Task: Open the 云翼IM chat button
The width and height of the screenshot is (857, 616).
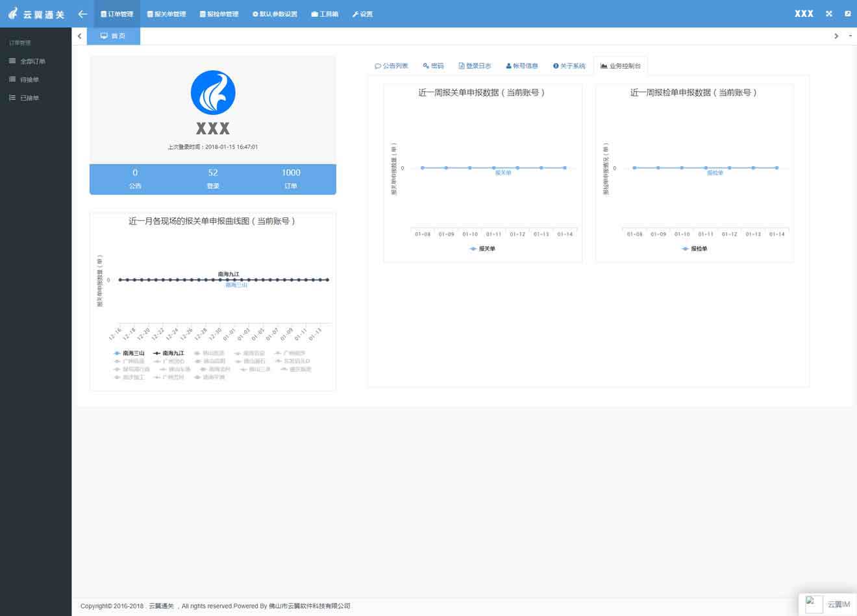Action: pyautogui.click(x=828, y=604)
